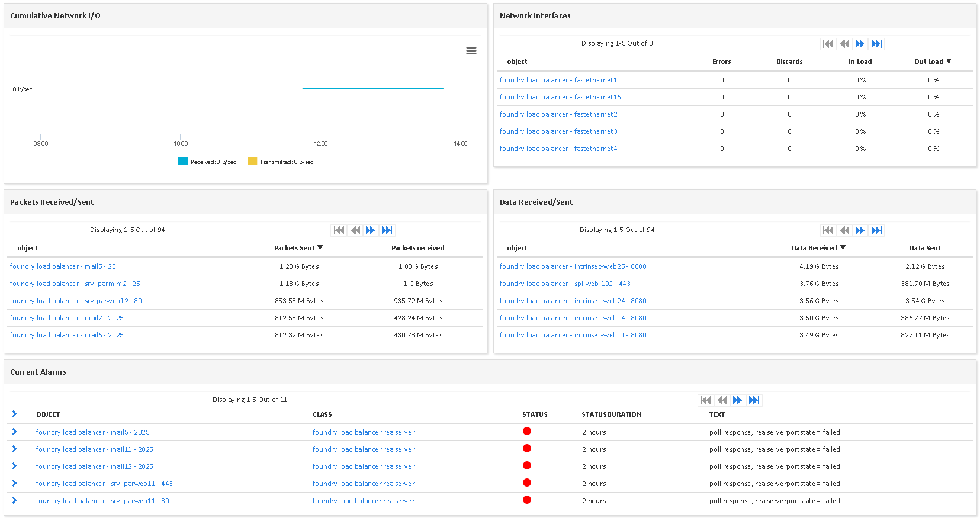Viewport: 980px width, 518px height.
Task: Click red status indicator for mail11 alarm
Action: (527, 449)
